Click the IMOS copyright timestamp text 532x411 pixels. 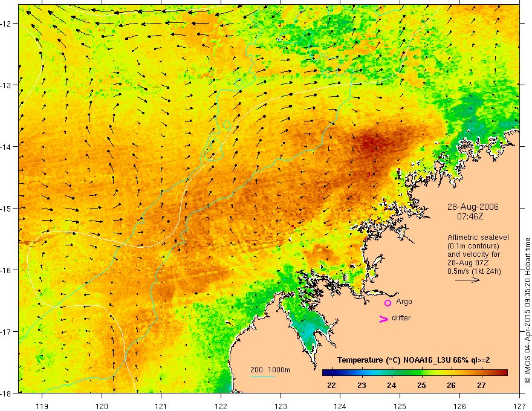527,311
